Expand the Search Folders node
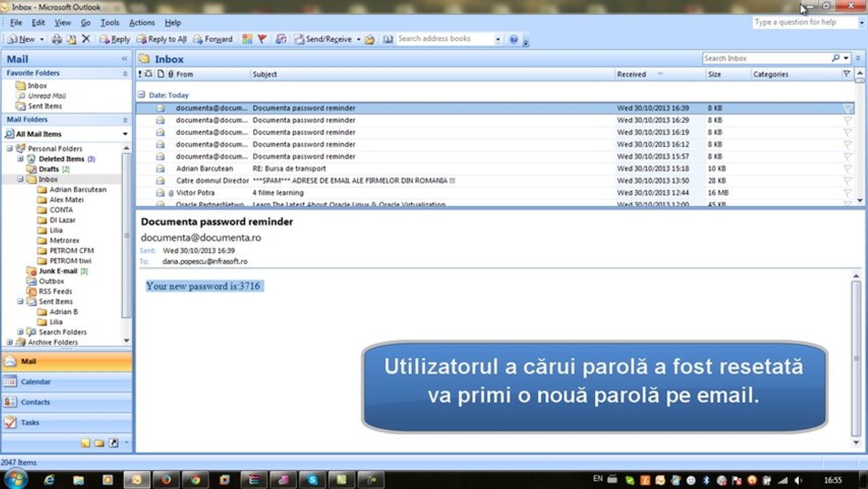Screen dimensions: 868x489 click(20, 332)
